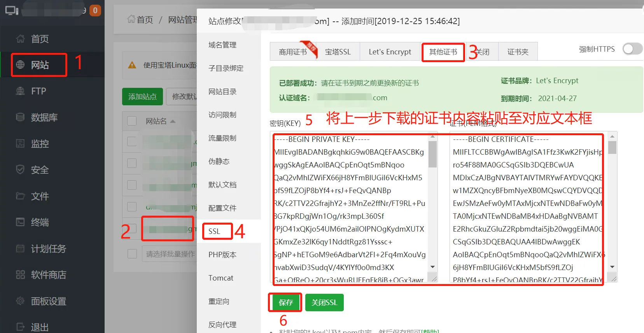Viewport: 644px width, 333px height.
Task: Open the 其他证书 tab
Action: tap(443, 52)
